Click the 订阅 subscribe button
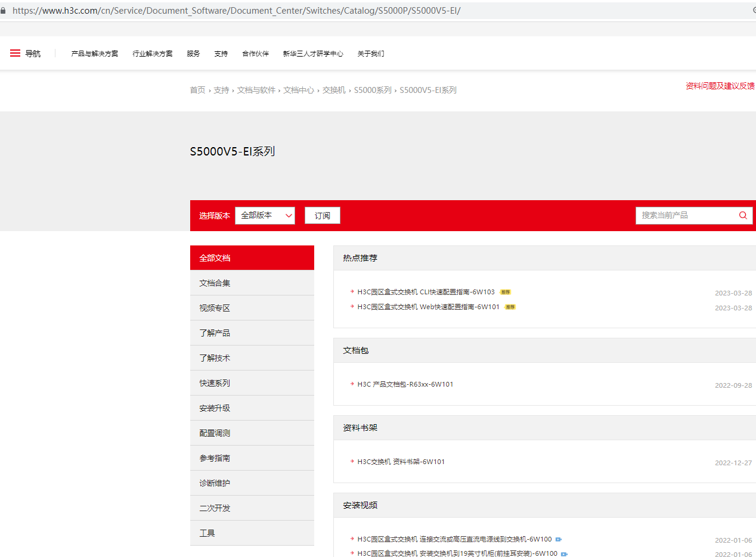This screenshot has width=756, height=557. (323, 216)
